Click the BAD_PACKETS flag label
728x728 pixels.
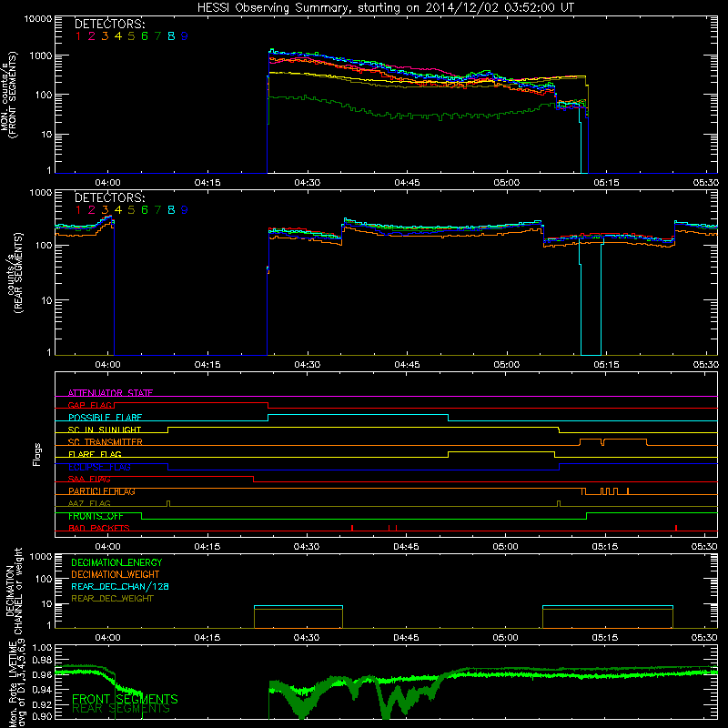[99, 529]
